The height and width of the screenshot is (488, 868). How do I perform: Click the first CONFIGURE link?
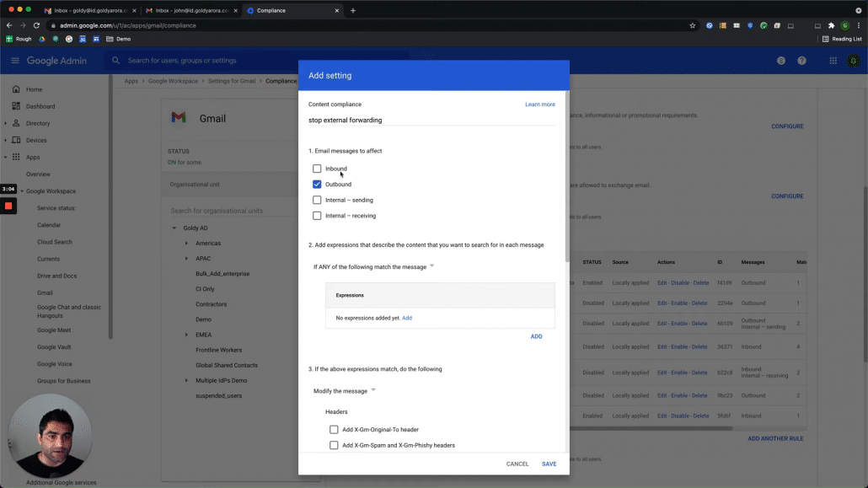[x=787, y=126]
